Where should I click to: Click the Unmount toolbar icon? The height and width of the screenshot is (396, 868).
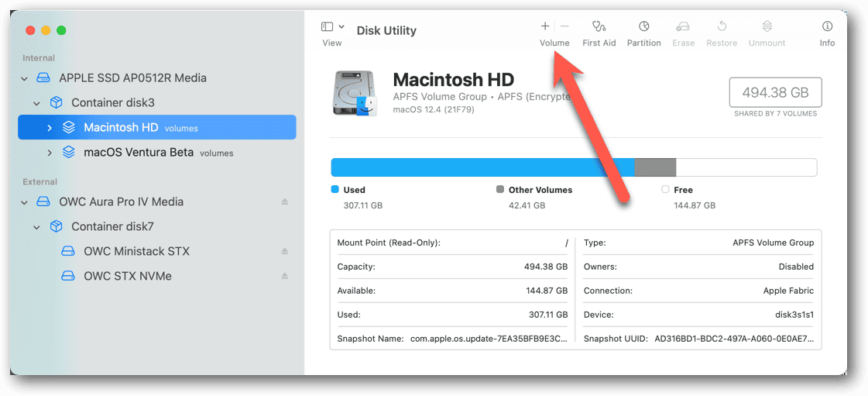(x=767, y=27)
